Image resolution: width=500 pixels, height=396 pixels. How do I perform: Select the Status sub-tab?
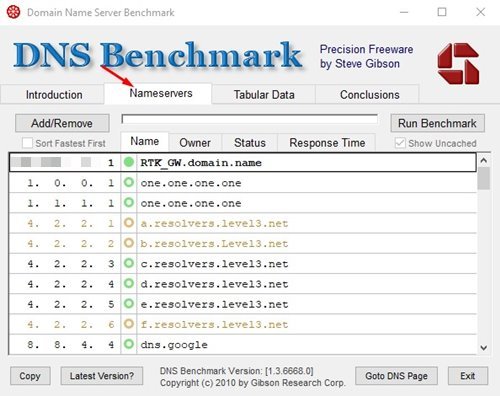coord(250,143)
